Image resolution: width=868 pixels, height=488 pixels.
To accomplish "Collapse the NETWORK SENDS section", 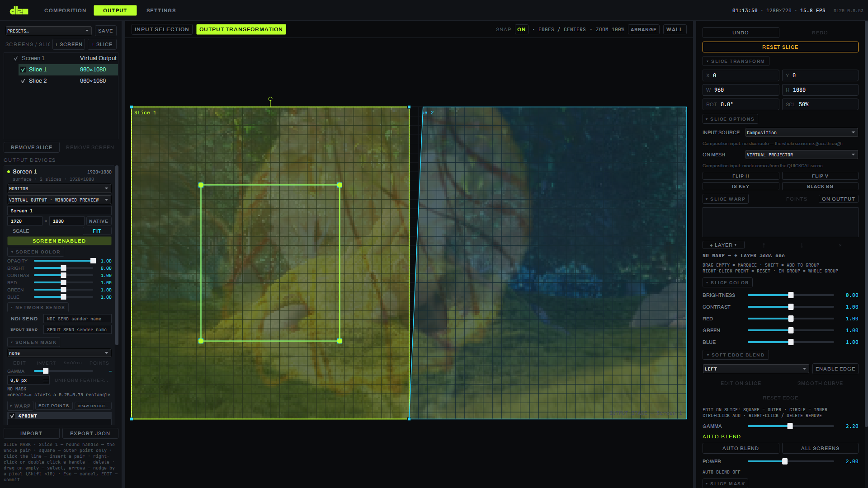I will [38, 307].
